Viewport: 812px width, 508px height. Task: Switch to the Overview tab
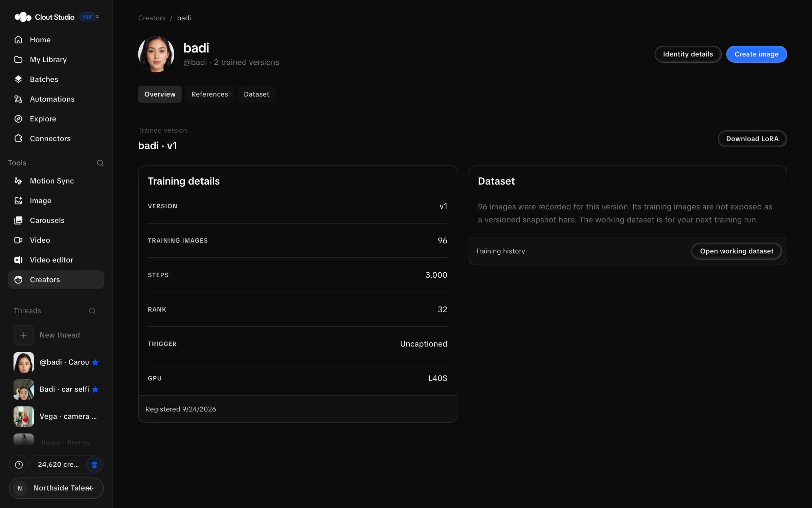coord(160,94)
